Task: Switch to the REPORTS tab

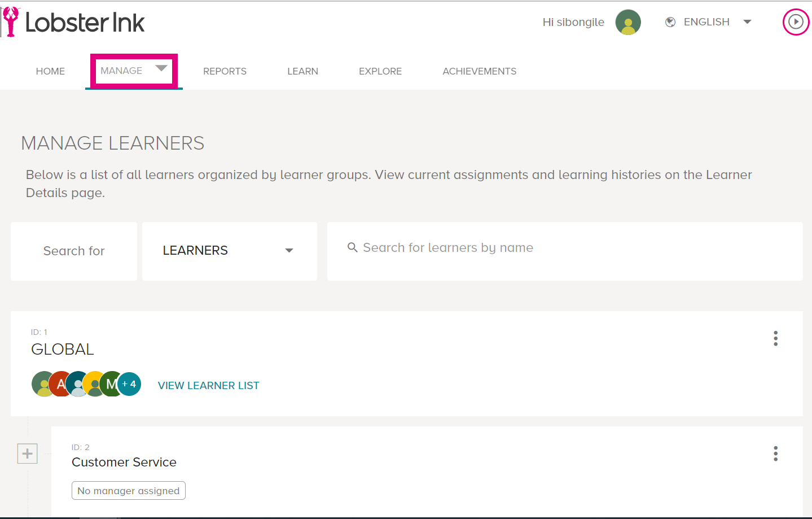Action: click(225, 71)
